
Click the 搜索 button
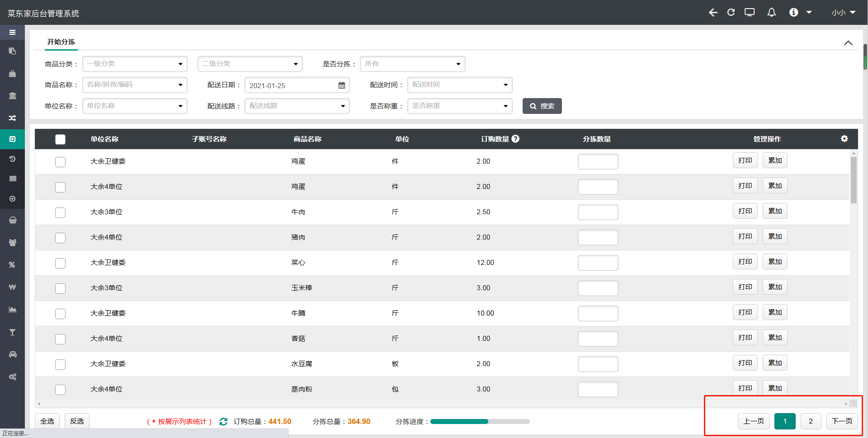tap(542, 106)
